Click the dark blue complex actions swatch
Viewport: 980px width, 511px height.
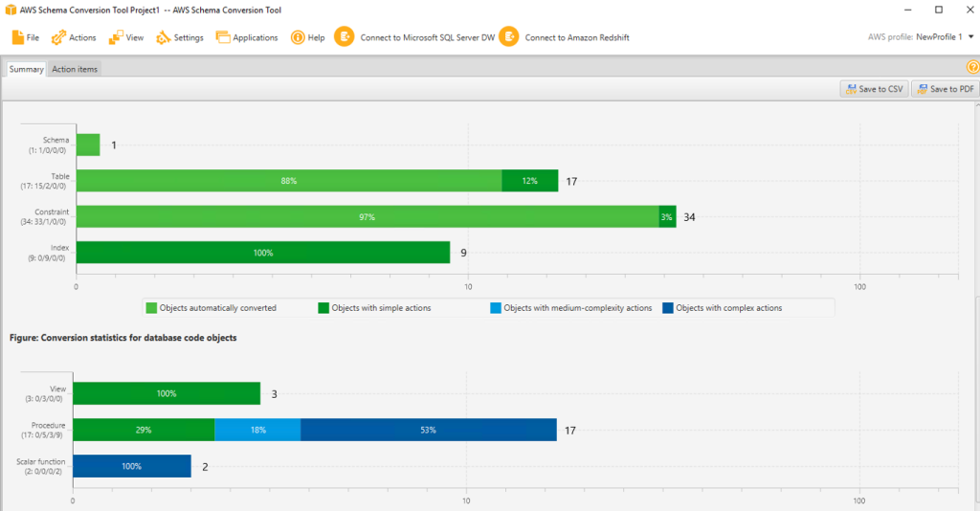coord(668,308)
